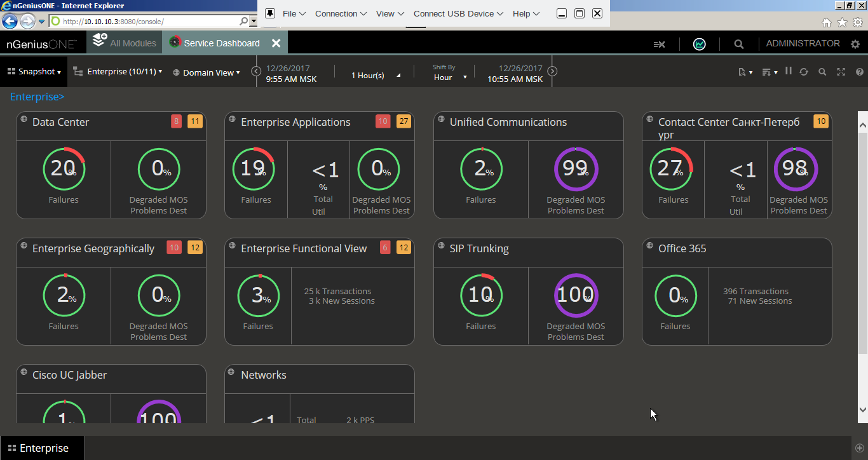Select the Enterprise tab in bottom bar

click(43, 448)
